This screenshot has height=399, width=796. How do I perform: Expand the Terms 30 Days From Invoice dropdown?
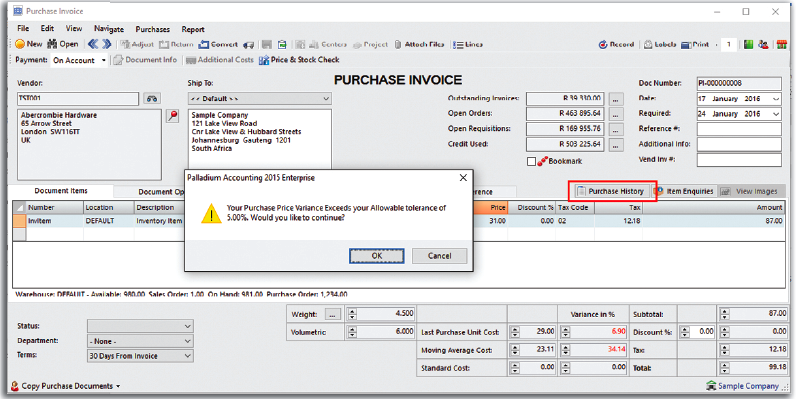pyautogui.click(x=188, y=356)
